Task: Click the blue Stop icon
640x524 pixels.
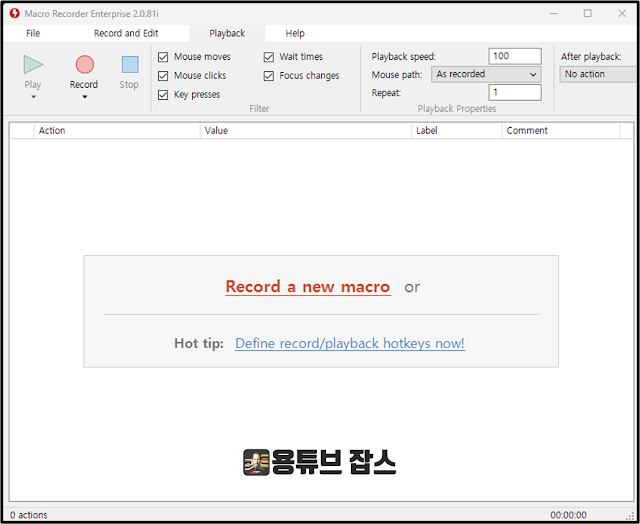Action: [x=130, y=64]
